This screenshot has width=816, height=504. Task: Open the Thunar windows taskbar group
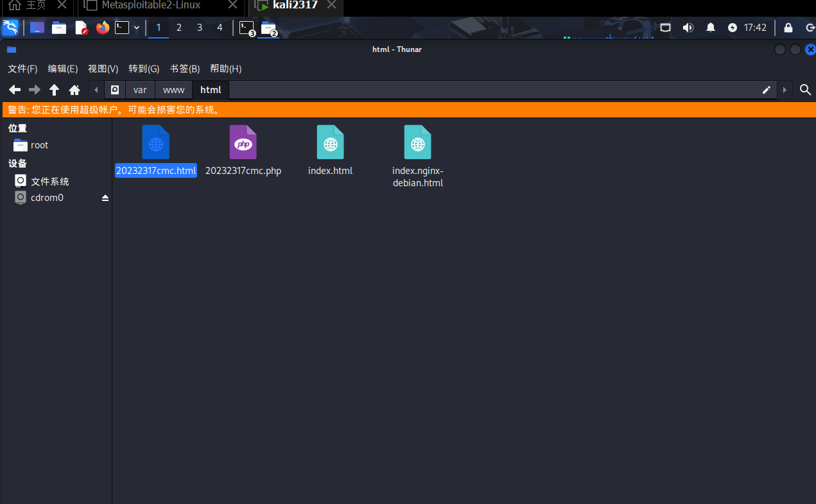pos(269,28)
